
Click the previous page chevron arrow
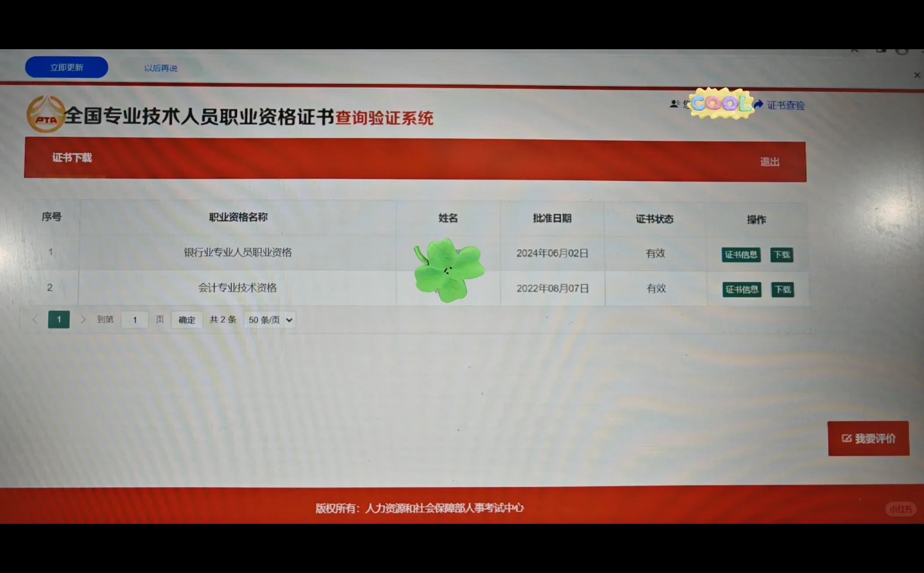point(35,319)
